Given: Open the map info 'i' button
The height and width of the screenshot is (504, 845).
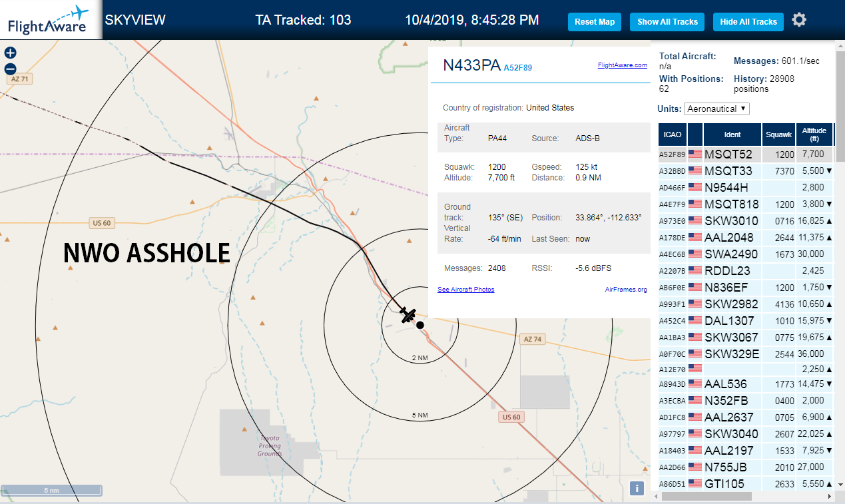Looking at the screenshot, I should pyautogui.click(x=637, y=489).
